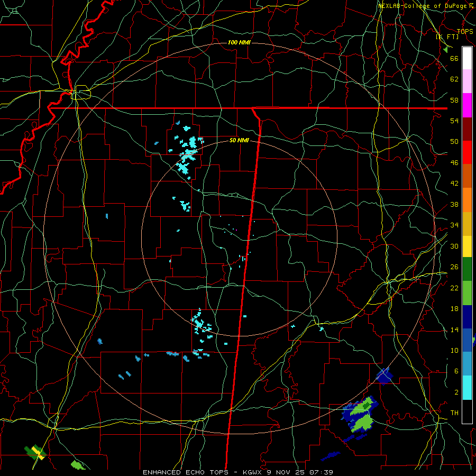Click the "K FT" units label
The height and width of the screenshot is (476, 476).
click(x=447, y=36)
